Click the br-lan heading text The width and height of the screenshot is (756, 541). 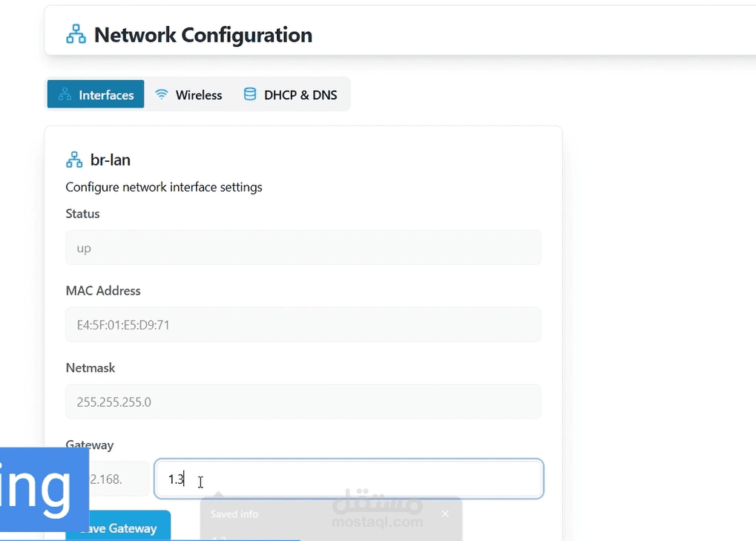click(x=111, y=160)
